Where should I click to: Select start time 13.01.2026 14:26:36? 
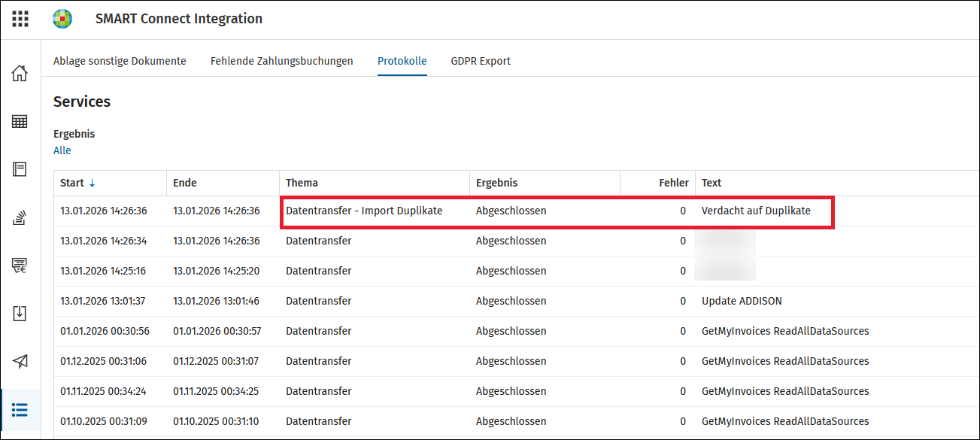click(104, 211)
